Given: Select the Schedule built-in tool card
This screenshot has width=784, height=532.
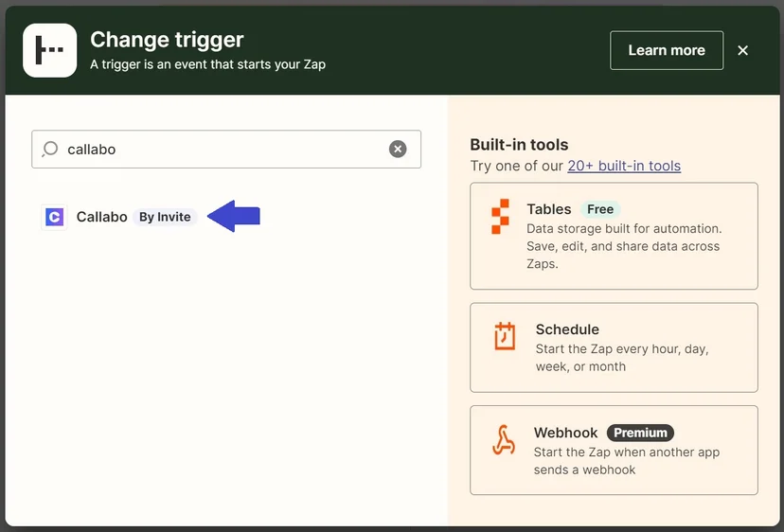Looking at the screenshot, I should (x=614, y=347).
